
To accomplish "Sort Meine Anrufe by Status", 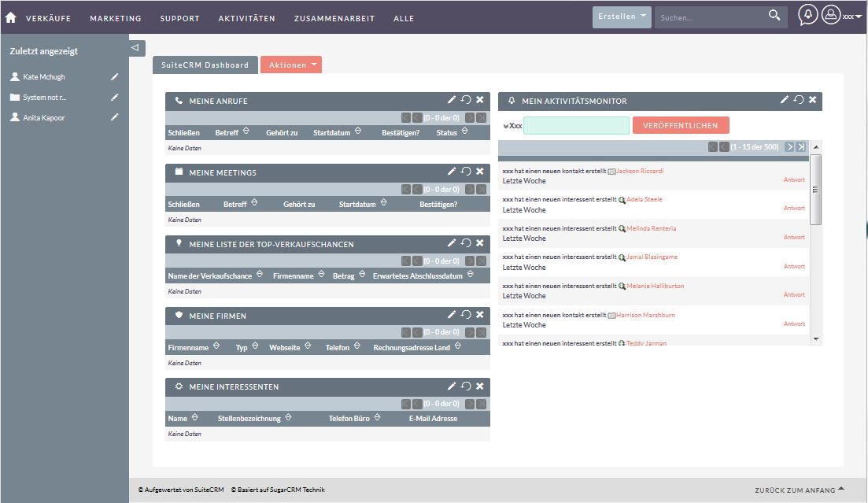I will (x=464, y=131).
